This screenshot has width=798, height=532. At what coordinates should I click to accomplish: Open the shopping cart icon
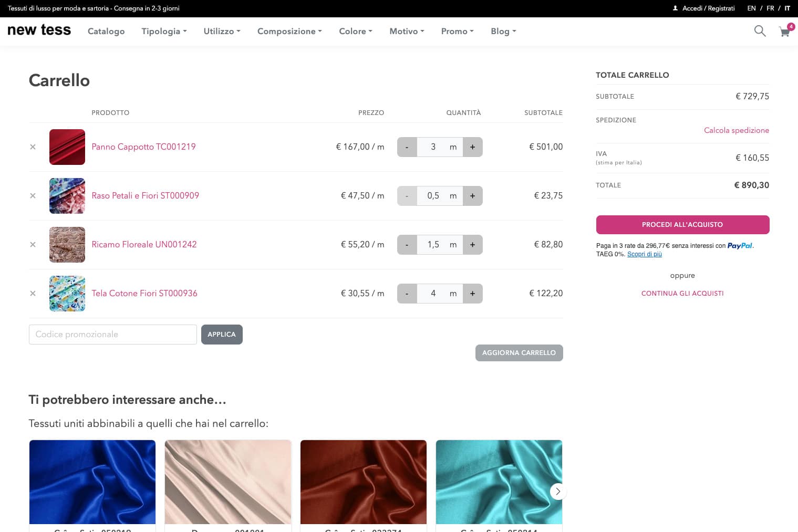(x=785, y=32)
